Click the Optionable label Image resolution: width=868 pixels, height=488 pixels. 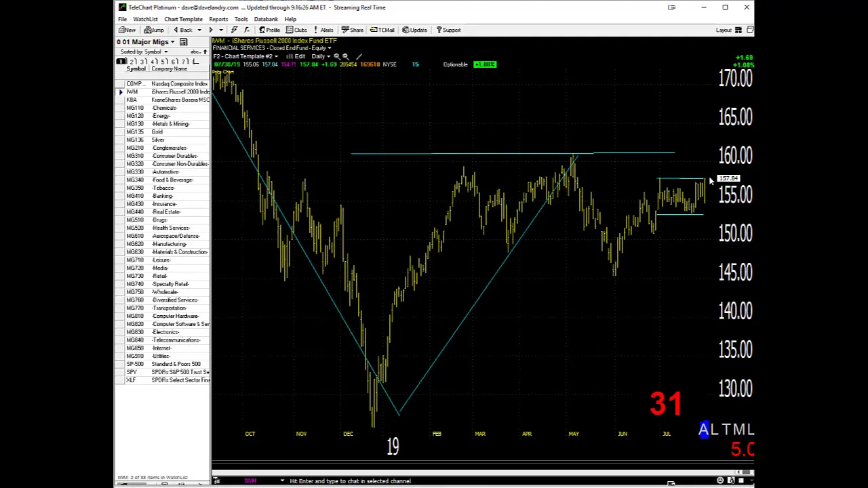[455, 64]
